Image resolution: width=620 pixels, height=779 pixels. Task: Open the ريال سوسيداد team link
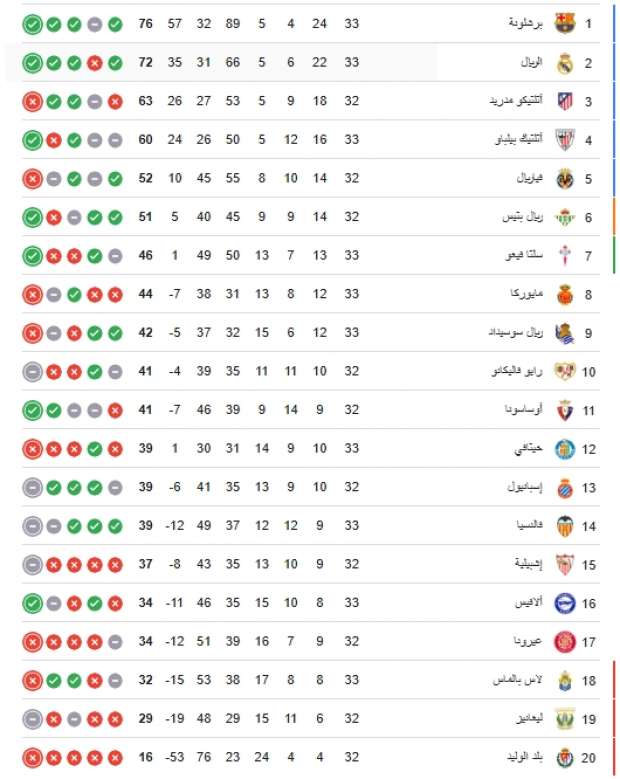pyautogui.click(x=522, y=333)
